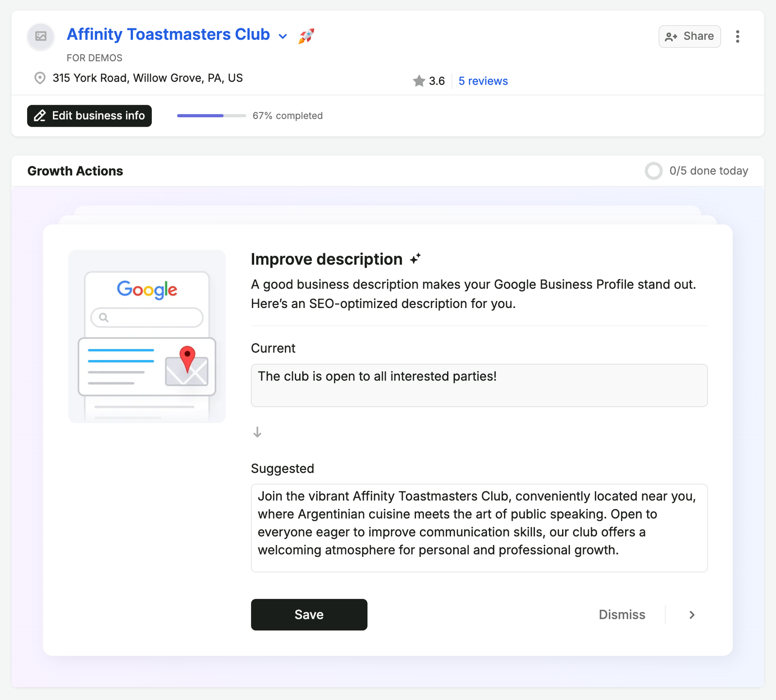Click the location pin icon by the address

click(x=40, y=78)
